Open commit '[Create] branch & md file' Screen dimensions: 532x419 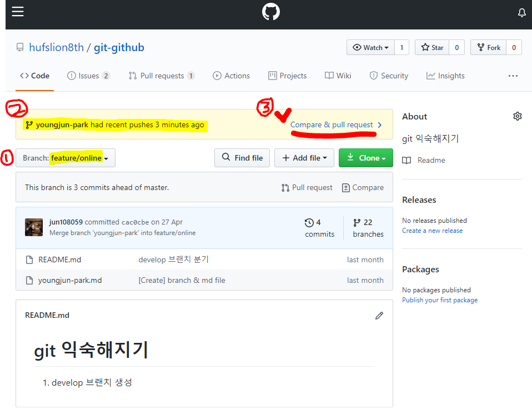point(182,281)
